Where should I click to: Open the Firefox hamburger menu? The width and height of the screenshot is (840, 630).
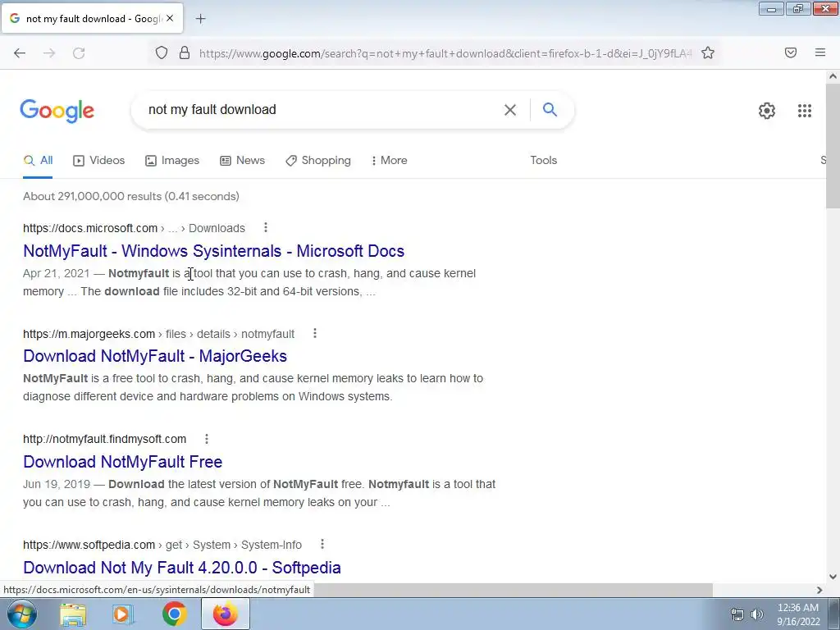coord(820,52)
